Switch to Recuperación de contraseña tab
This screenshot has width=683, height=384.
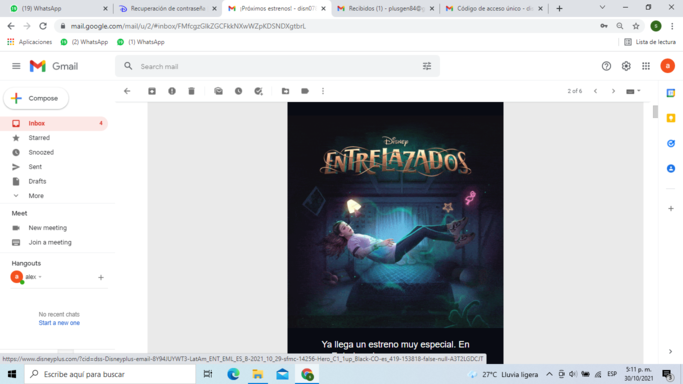(168, 8)
